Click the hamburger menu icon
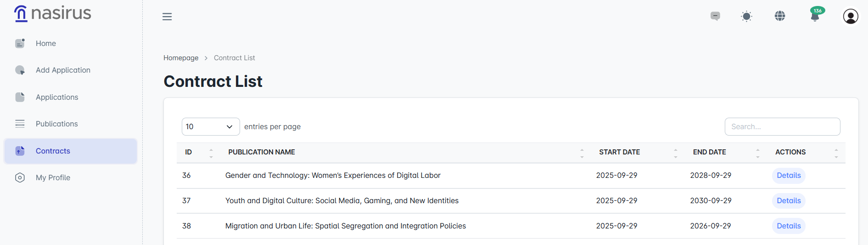Image resolution: width=868 pixels, height=245 pixels. click(x=167, y=17)
